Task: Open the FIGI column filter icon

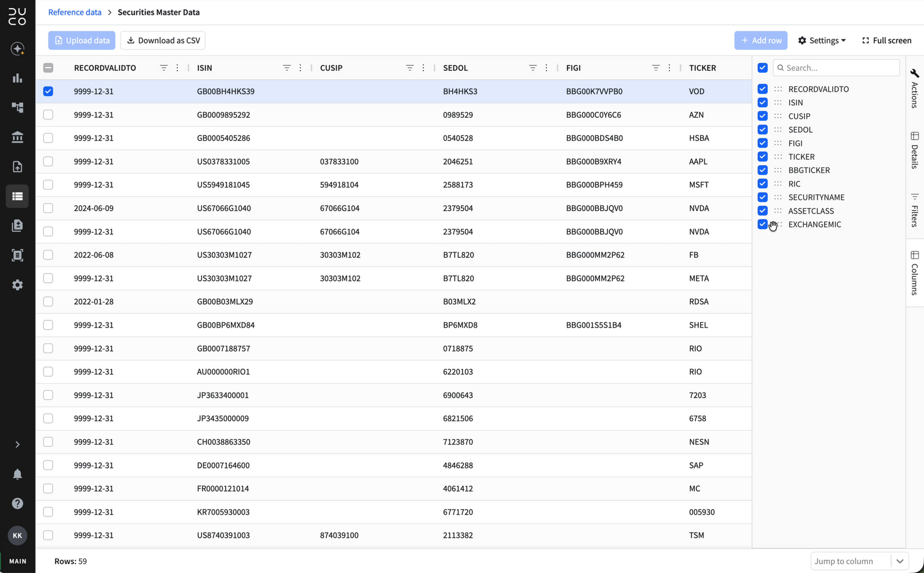Action: 655,68
